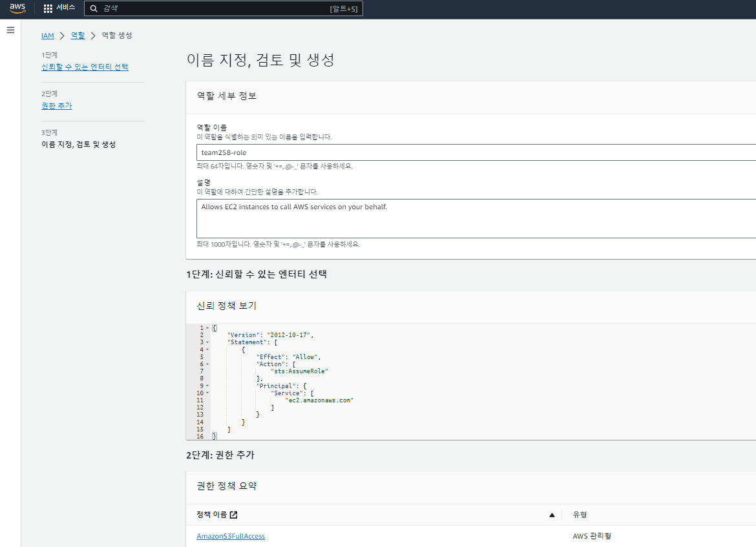Go to IAM breadcrumb link
Viewport: 756px width, 547px height.
[x=48, y=36]
